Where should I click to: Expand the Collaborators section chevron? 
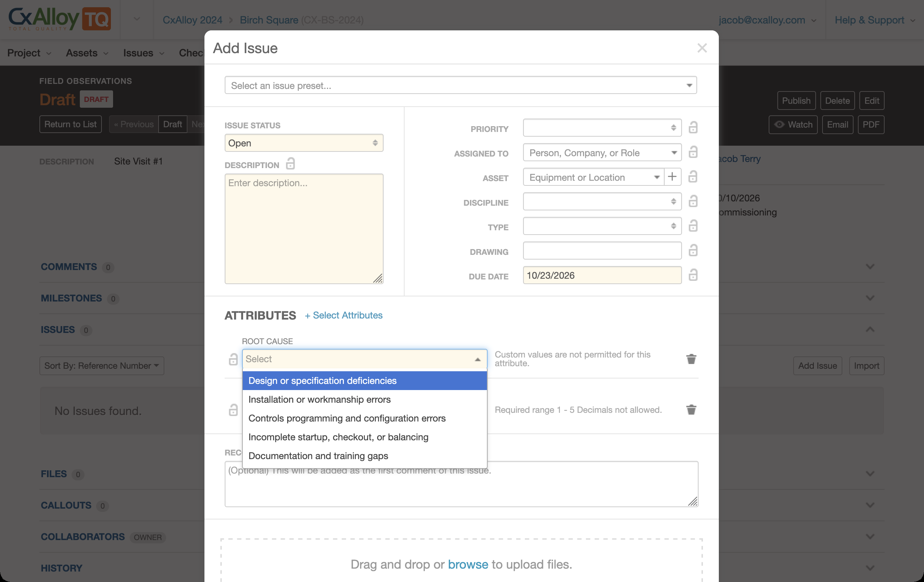(x=870, y=537)
